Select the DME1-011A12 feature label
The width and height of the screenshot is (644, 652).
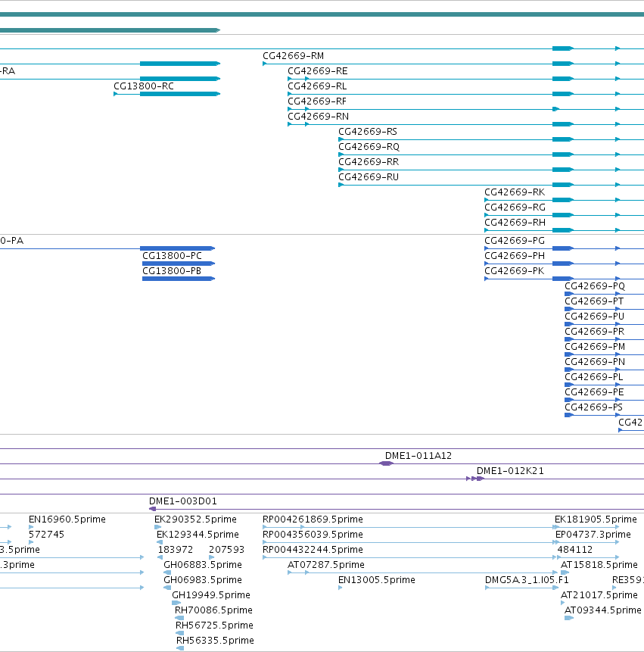click(x=418, y=456)
